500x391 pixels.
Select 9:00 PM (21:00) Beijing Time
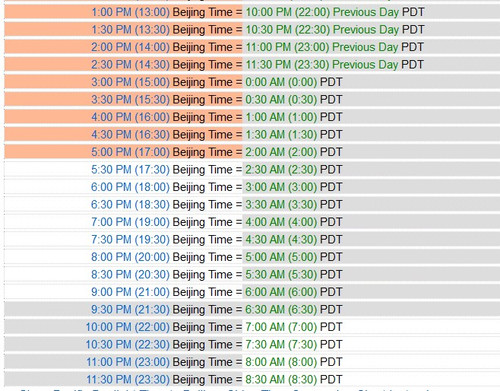[x=162, y=292]
